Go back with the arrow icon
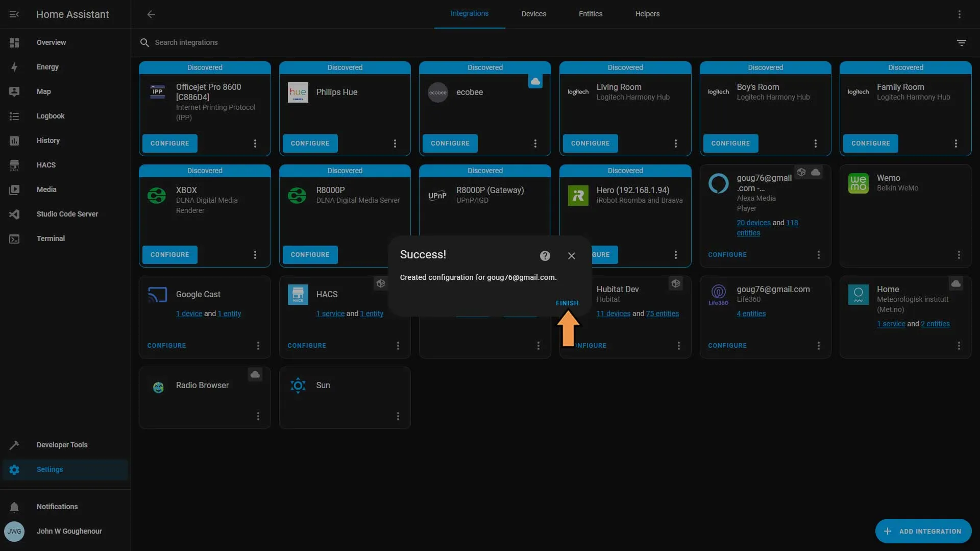The image size is (980, 551). pyautogui.click(x=151, y=14)
